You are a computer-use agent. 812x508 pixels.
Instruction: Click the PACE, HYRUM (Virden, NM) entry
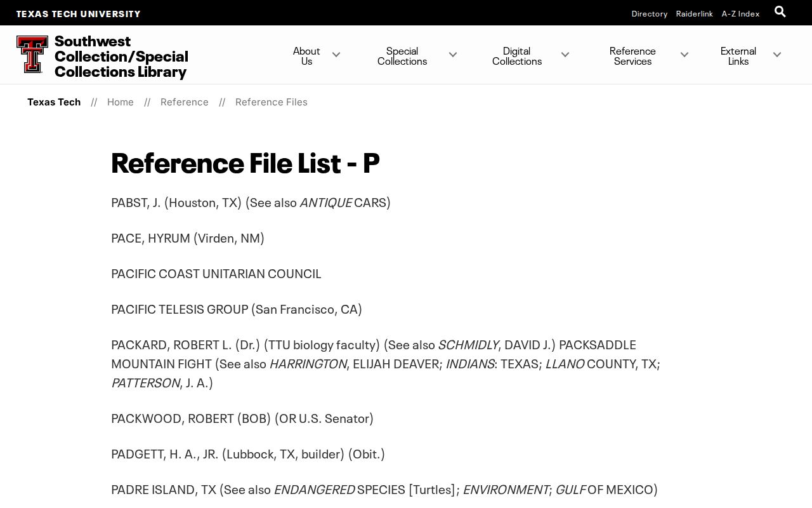coord(188,237)
